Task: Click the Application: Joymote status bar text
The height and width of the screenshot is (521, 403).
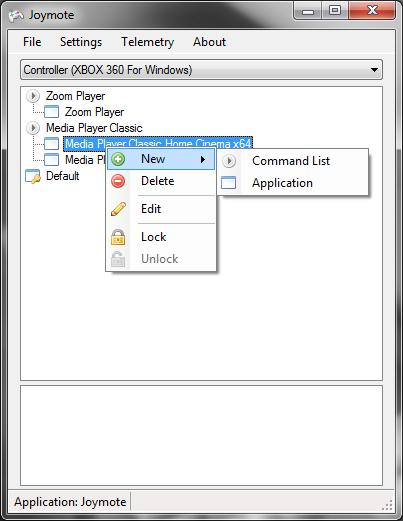Action: tap(70, 502)
